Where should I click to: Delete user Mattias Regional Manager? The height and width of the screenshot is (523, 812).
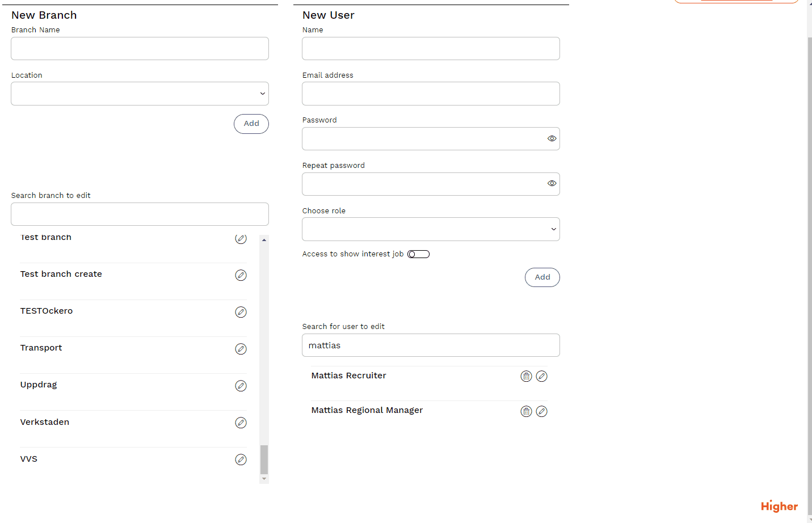click(526, 411)
